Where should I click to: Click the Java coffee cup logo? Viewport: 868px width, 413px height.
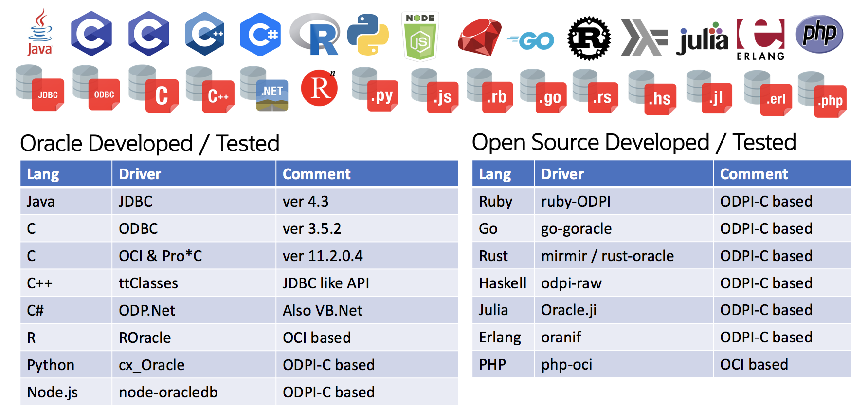pos(39,33)
